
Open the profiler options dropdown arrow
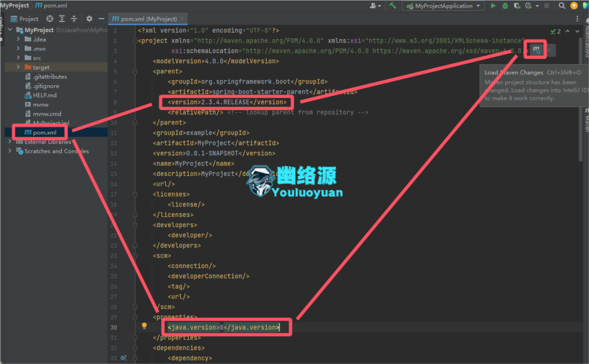[x=537, y=6]
